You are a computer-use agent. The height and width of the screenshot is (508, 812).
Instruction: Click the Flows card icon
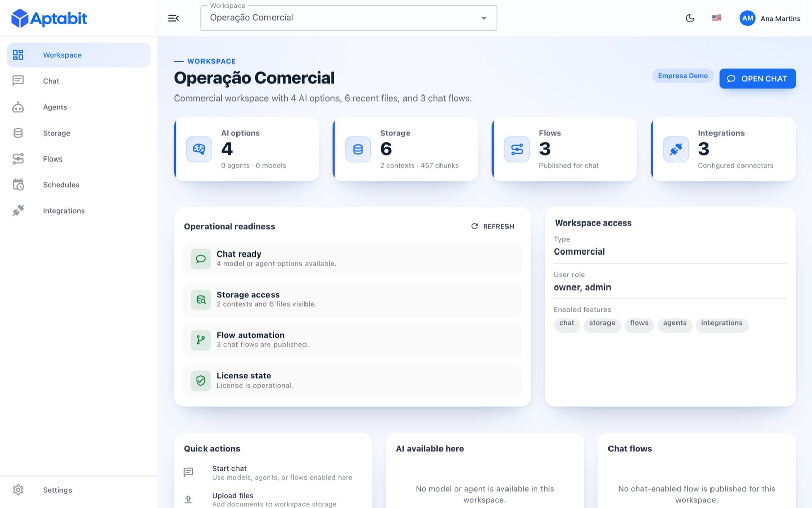517,149
